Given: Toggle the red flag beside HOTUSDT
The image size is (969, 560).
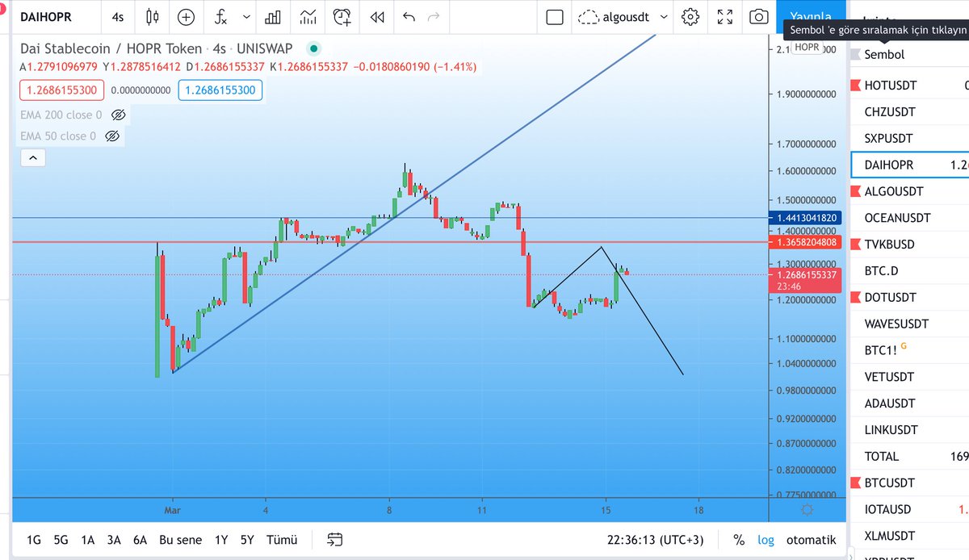Looking at the screenshot, I should point(855,86).
